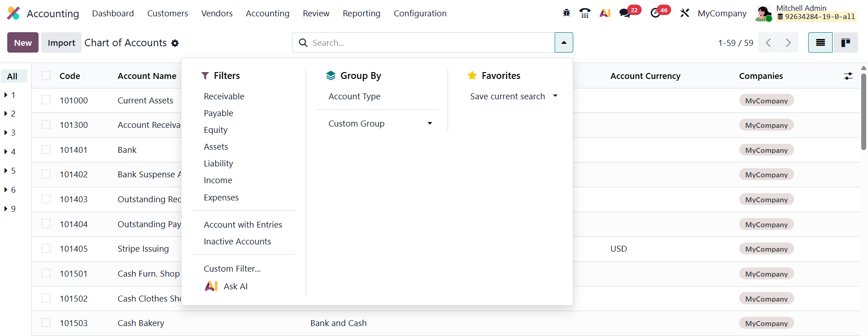The width and height of the screenshot is (868, 336).
Task: Switch to kanban view
Action: point(845,43)
